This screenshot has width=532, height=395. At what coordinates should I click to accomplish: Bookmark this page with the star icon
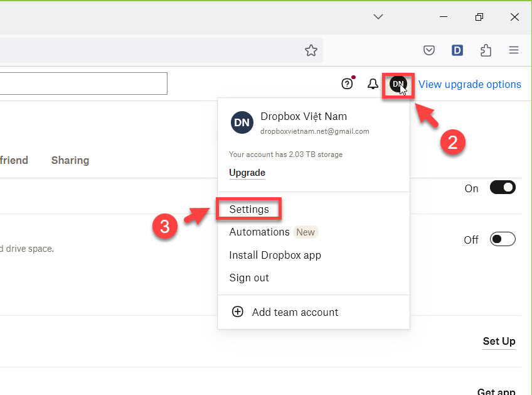click(311, 51)
